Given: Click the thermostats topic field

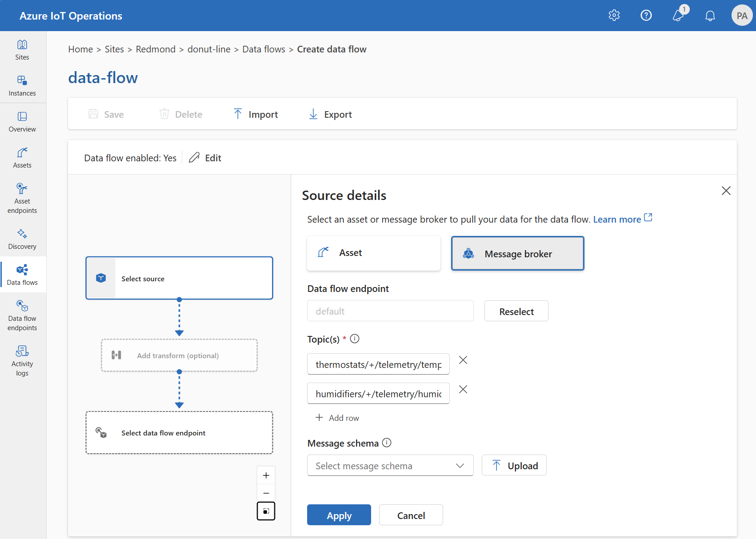Looking at the screenshot, I should pos(378,364).
